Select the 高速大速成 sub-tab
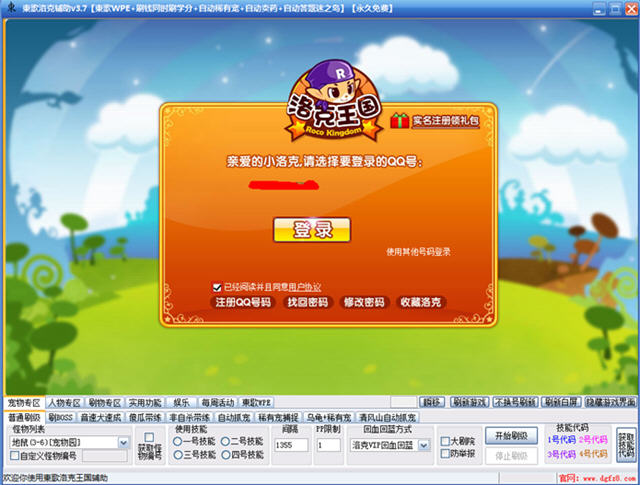Viewport: 640px width, 485px height. (x=101, y=418)
